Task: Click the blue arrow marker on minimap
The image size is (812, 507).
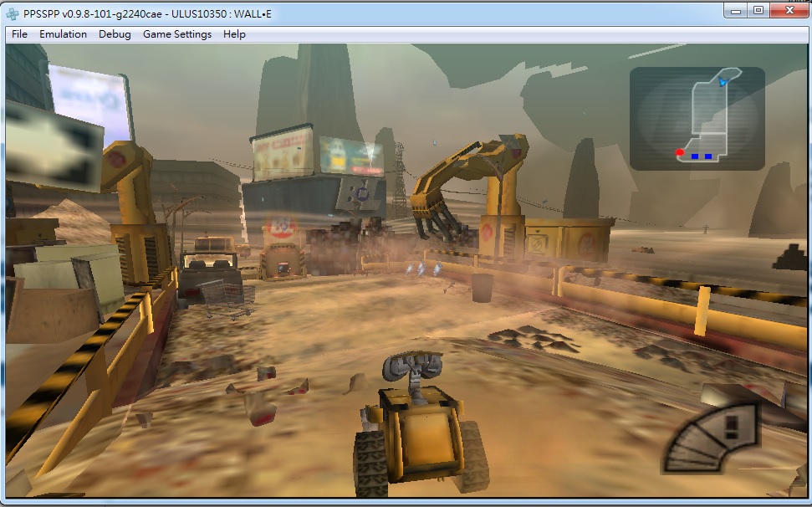Action: pos(723,81)
